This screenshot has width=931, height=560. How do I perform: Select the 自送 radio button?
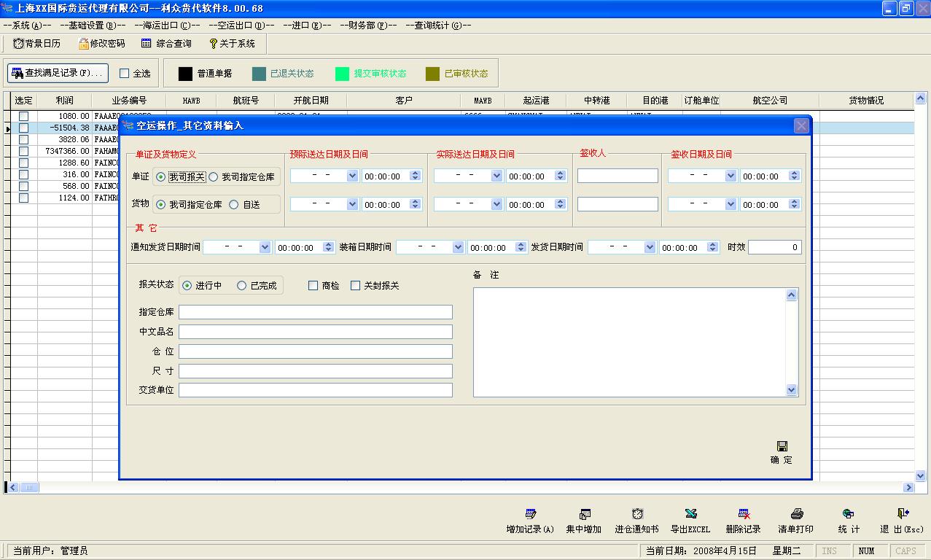click(x=233, y=205)
